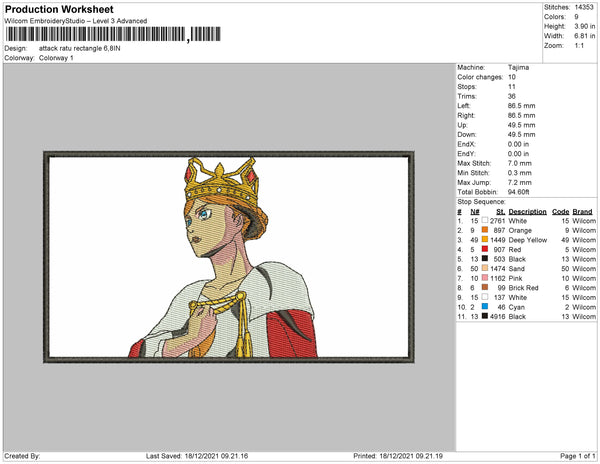Click the Left value '86.5 mm'
This screenshot has height=464, width=600.
tap(522, 106)
